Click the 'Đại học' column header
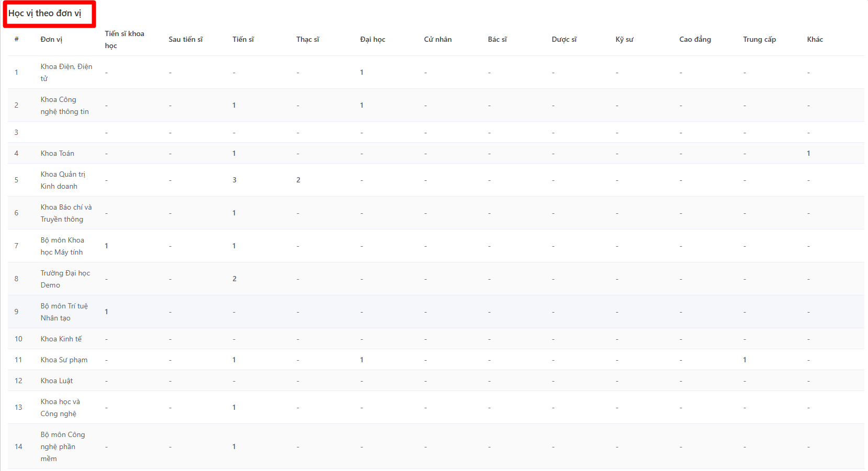Image resolution: width=868 pixels, height=471 pixels. click(x=373, y=40)
